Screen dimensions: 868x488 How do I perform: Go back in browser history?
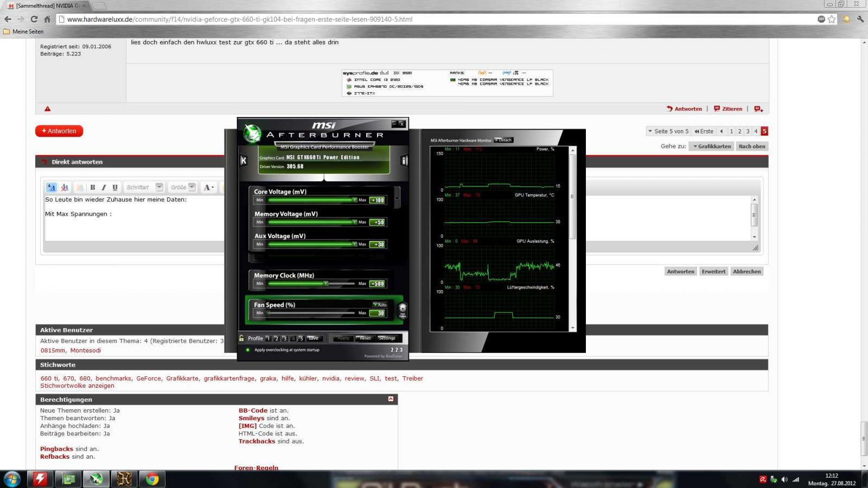pos(8,19)
